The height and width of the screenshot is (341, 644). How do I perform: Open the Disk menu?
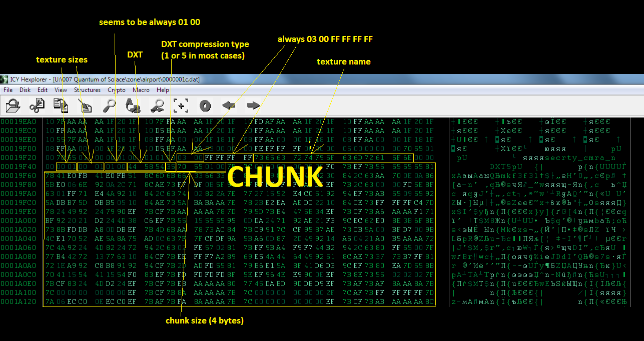point(25,90)
